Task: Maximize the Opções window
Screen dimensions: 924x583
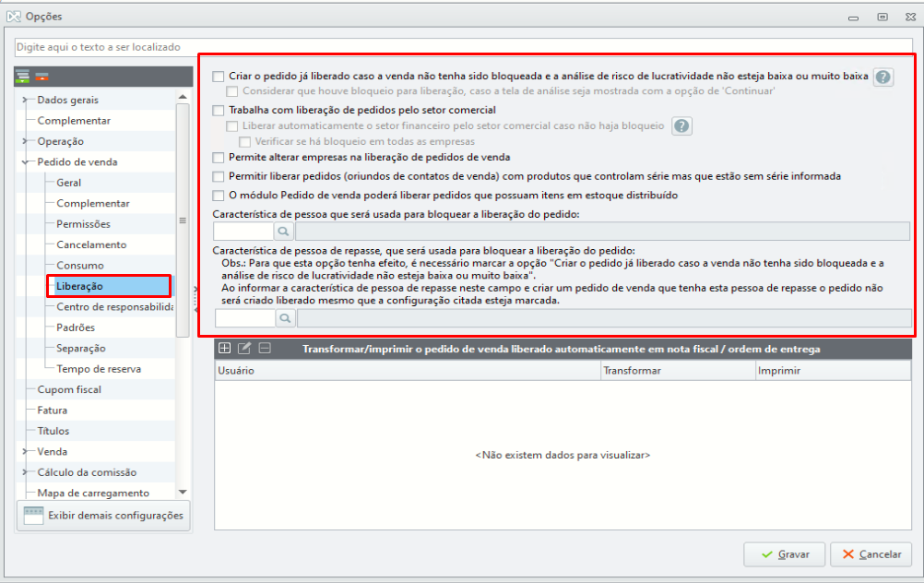Action: click(x=883, y=17)
